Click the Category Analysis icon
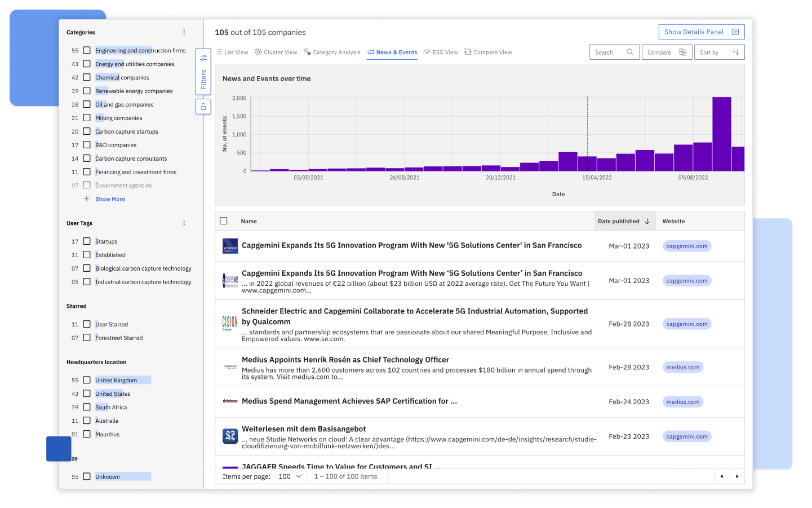The width and height of the screenshot is (812, 508). point(307,52)
